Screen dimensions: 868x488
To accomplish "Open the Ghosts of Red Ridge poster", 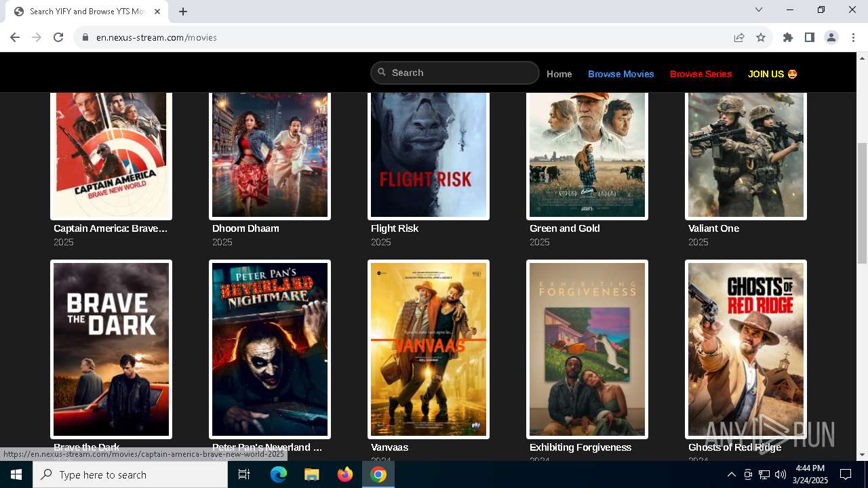I will tap(746, 349).
